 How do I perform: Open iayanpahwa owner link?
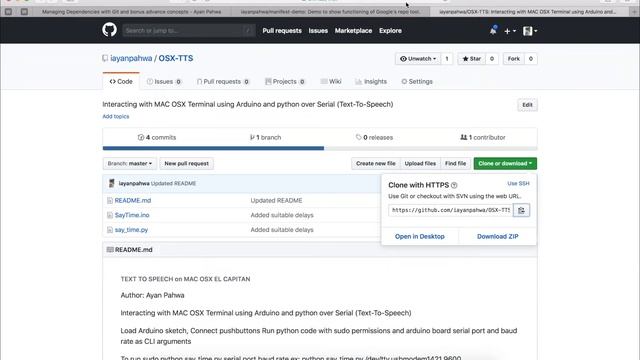[x=131, y=58]
